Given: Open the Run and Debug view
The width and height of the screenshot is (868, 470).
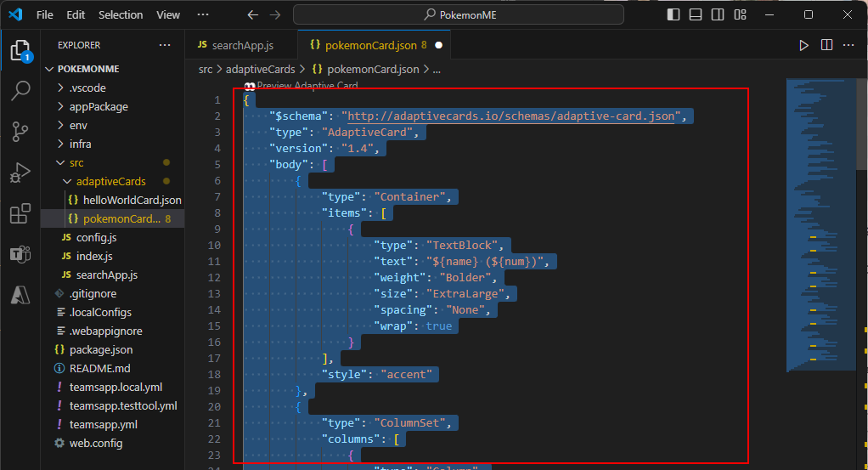Looking at the screenshot, I should coord(20,173).
